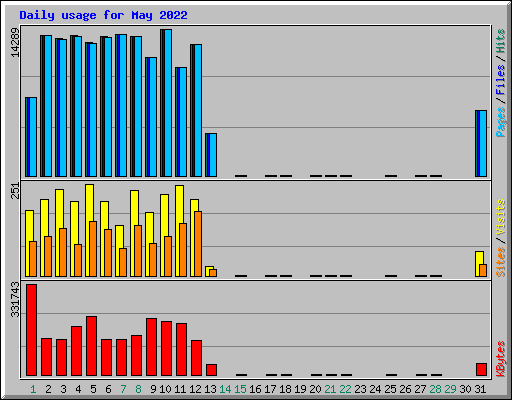
Task: Click day 3 label on the x-axis
Action: (63, 389)
